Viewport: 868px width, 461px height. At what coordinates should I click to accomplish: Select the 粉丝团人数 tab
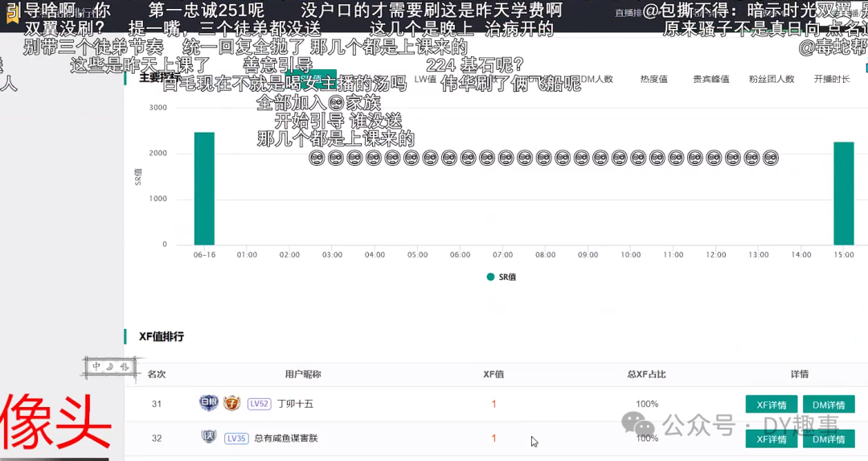pos(771,79)
